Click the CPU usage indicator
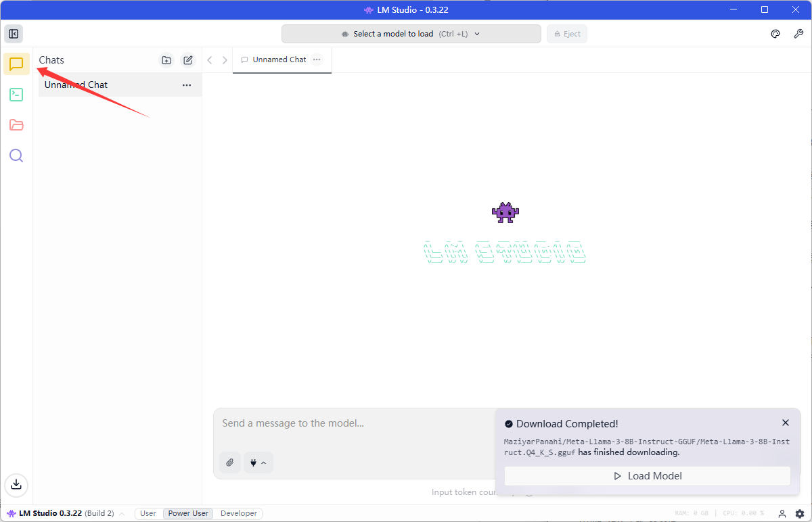The height and width of the screenshot is (522, 812). (742, 514)
